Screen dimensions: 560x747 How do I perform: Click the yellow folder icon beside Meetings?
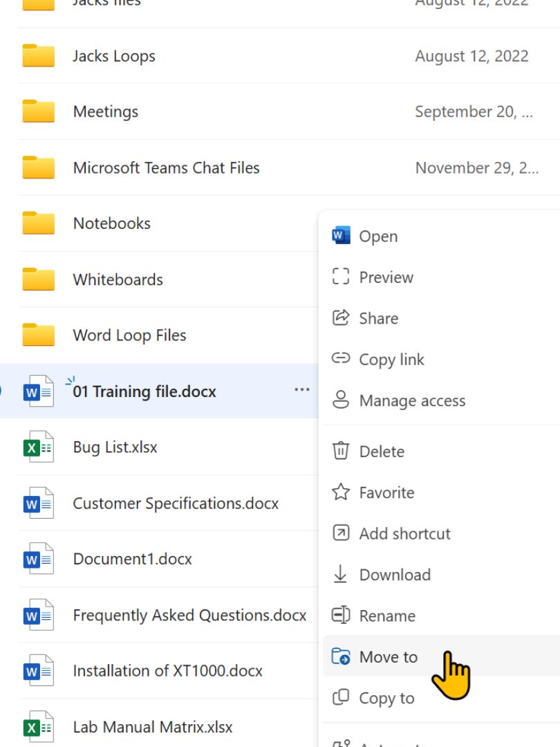pyautogui.click(x=38, y=111)
